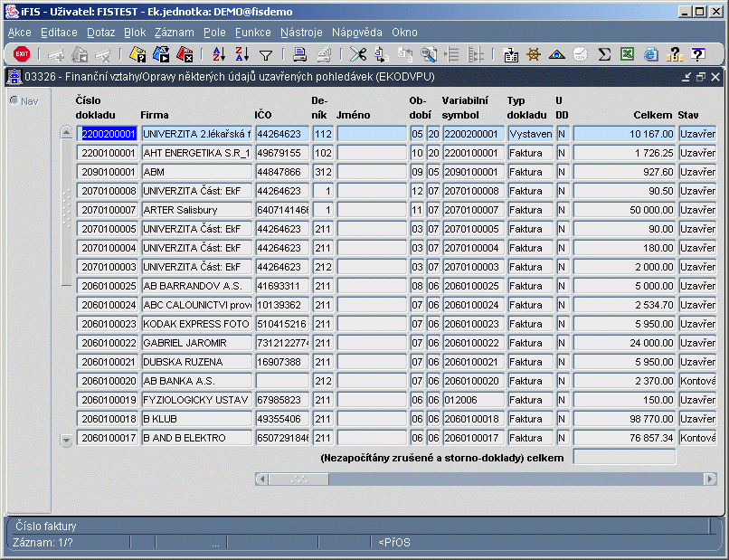
Task: Click amount 98 770.00
Action: (624, 419)
